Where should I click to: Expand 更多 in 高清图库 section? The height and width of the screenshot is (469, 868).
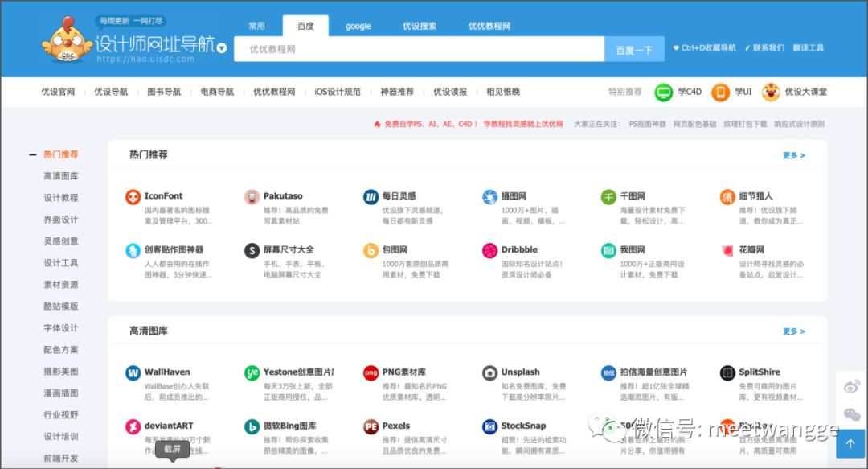click(x=793, y=331)
